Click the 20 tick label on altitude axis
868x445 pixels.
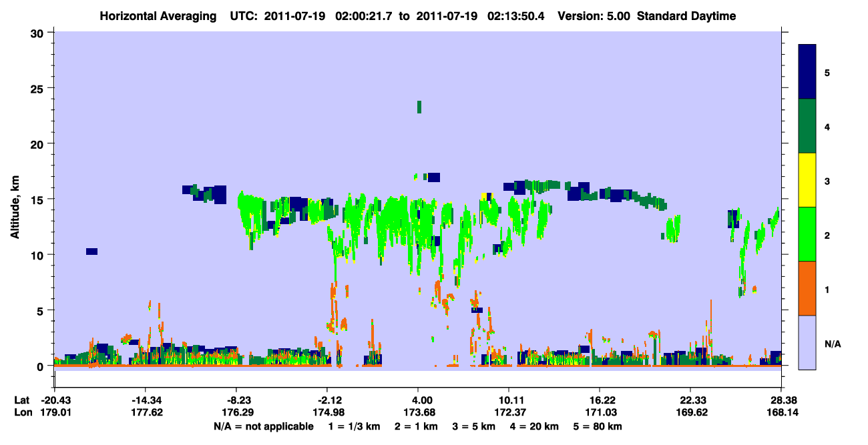click(39, 143)
